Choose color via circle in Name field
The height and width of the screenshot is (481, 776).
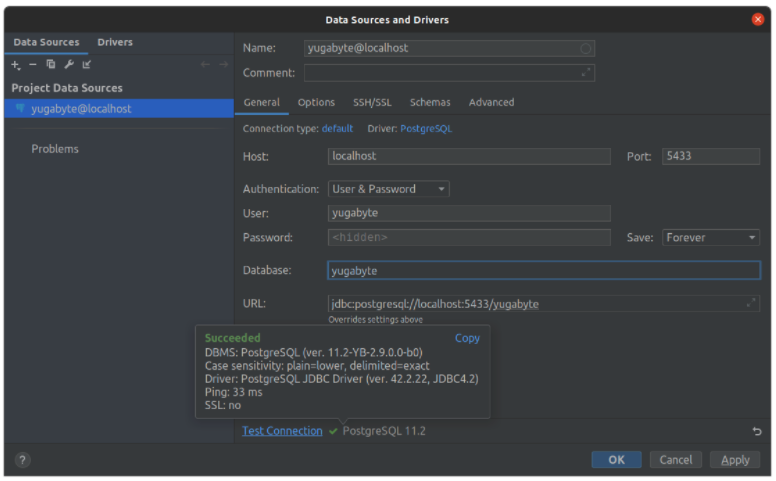585,48
